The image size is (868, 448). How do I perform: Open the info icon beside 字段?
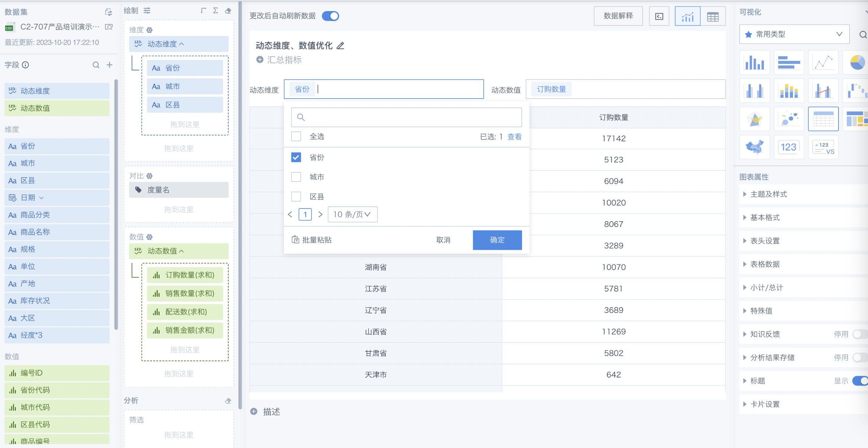coord(25,65)
